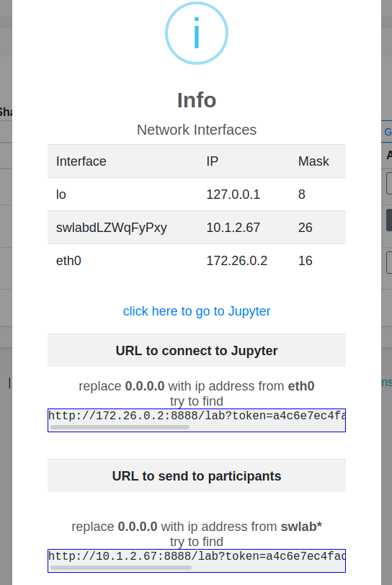Select the lo interface row name

(61, 195)
